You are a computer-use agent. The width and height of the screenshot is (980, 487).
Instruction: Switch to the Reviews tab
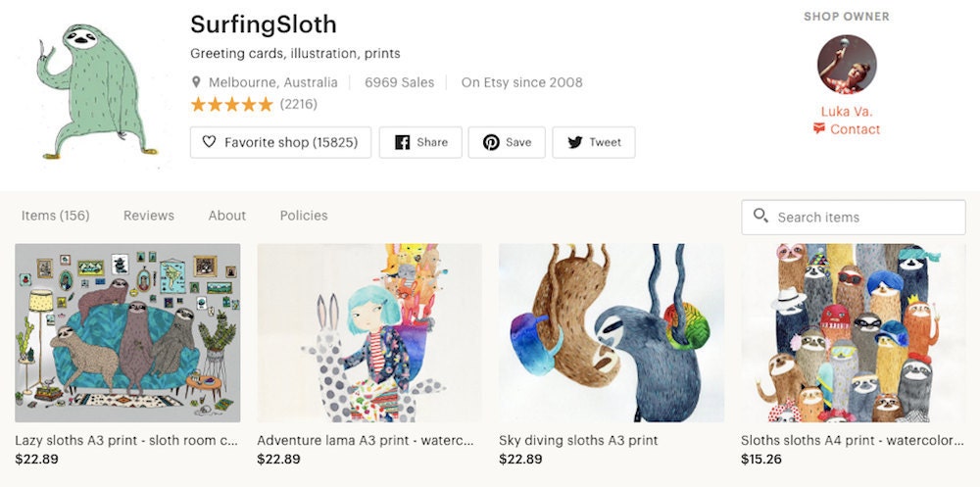point(149,216)
